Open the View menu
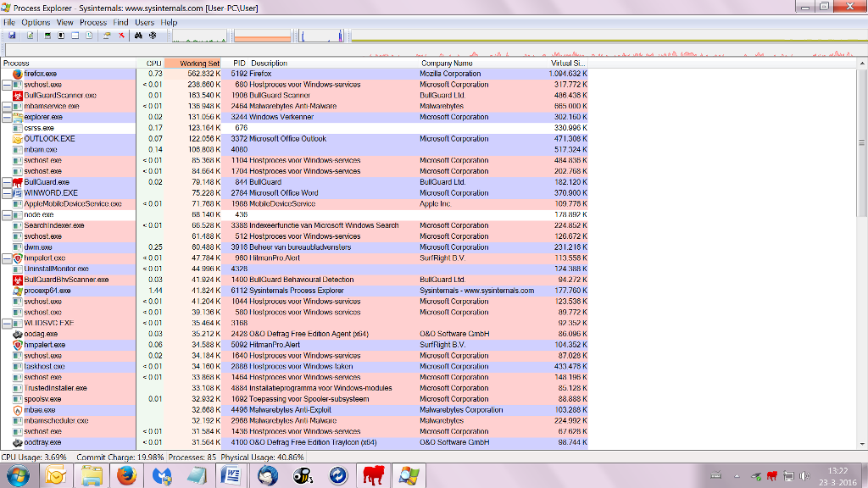This screenshot has width=868, height=488. (64, 23)
